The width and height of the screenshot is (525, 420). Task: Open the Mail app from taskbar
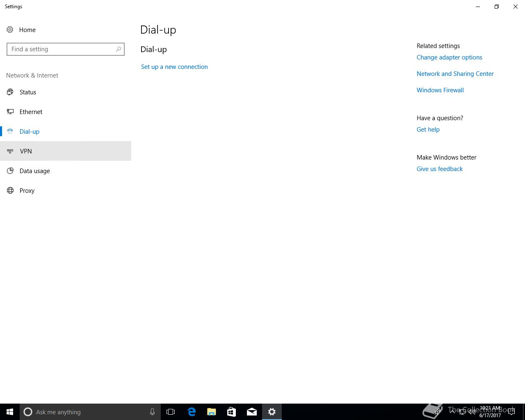click(252, 412)
